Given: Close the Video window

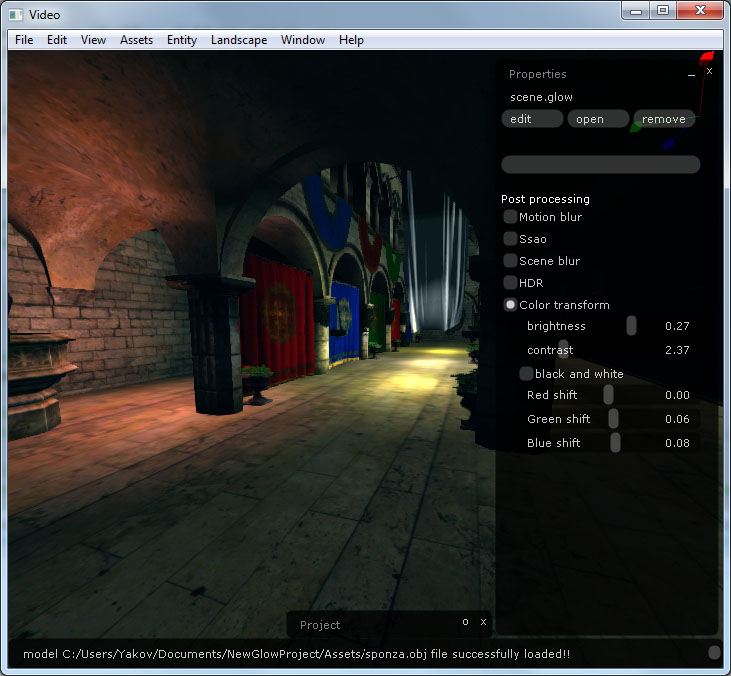Looking at the screenshot, I should click(700, 10).
